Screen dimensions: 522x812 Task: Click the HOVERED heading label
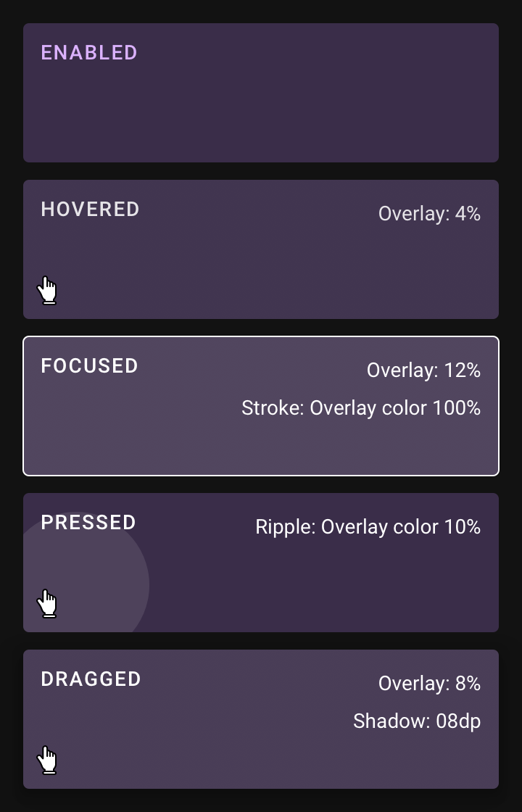[x=90, y=210]
